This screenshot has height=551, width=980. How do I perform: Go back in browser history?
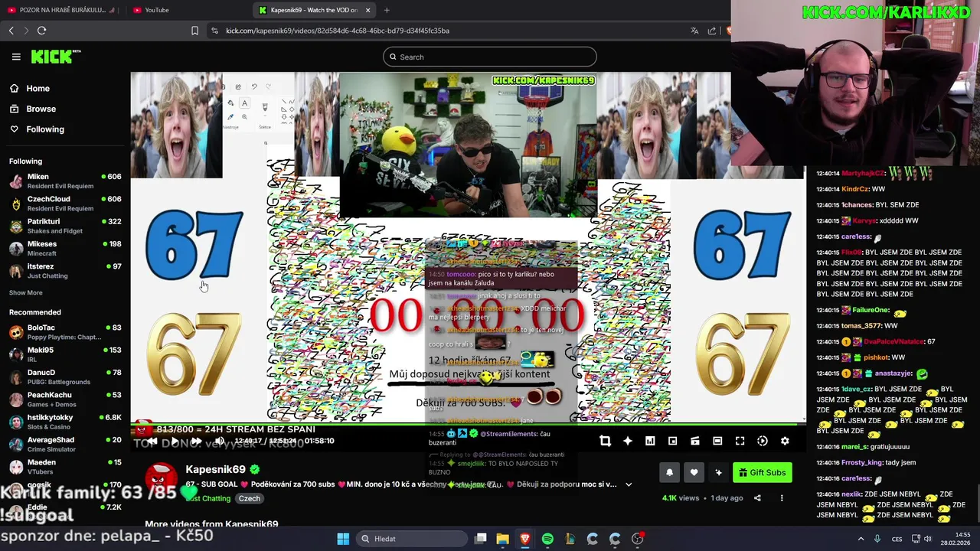click(x=11, y=31)
